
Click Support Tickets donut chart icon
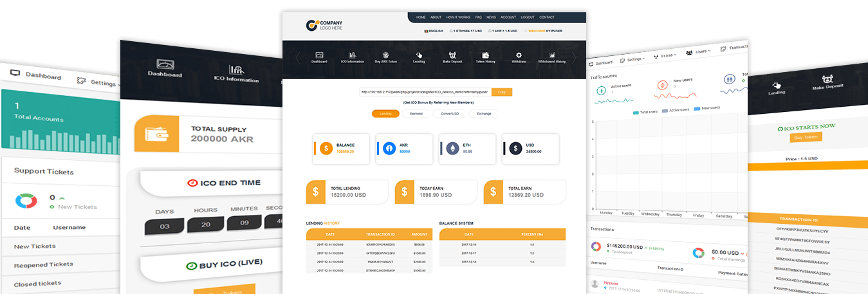click(26, 201)
